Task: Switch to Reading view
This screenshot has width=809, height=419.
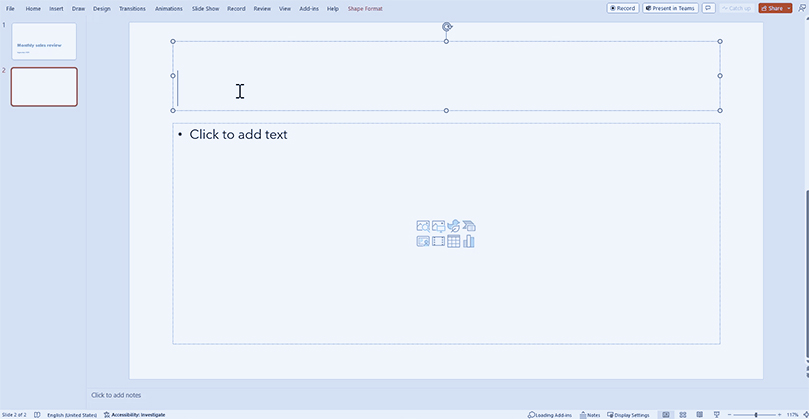Action: (700, 414)
